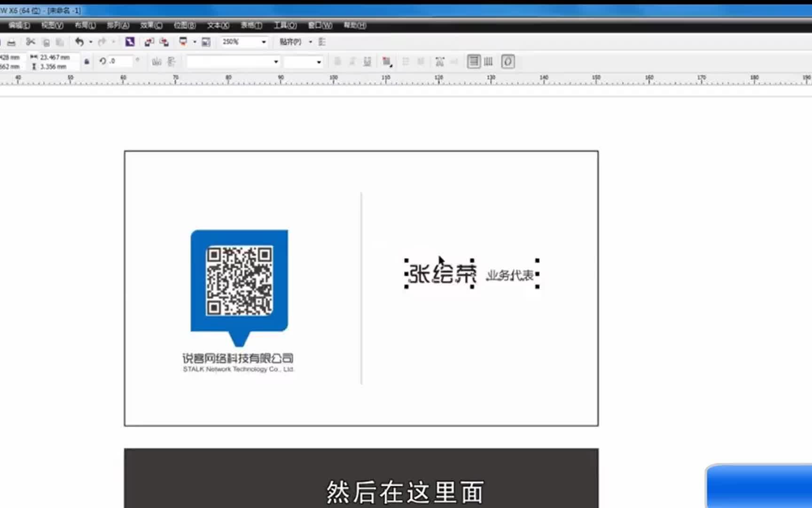The image size is (812, 508).
Task: Click the Print icon in the toolbar
Action: click(x=11, y=42)
